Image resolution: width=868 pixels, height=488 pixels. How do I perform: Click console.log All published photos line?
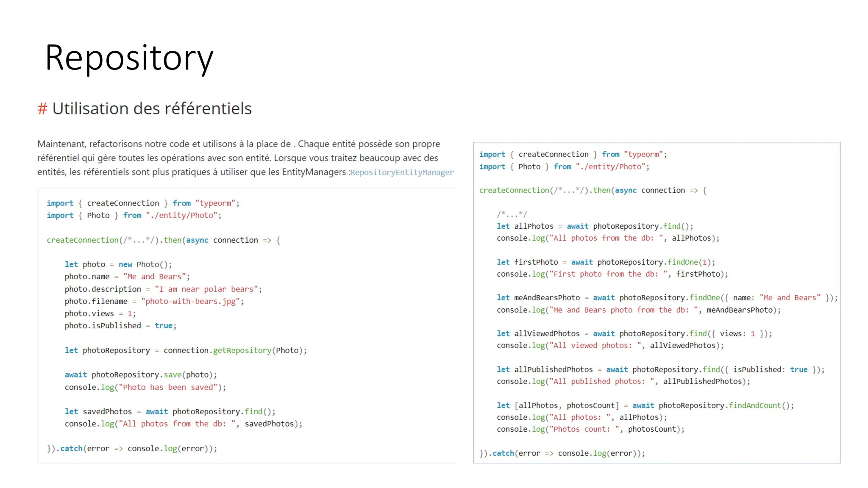click(623, 382)
